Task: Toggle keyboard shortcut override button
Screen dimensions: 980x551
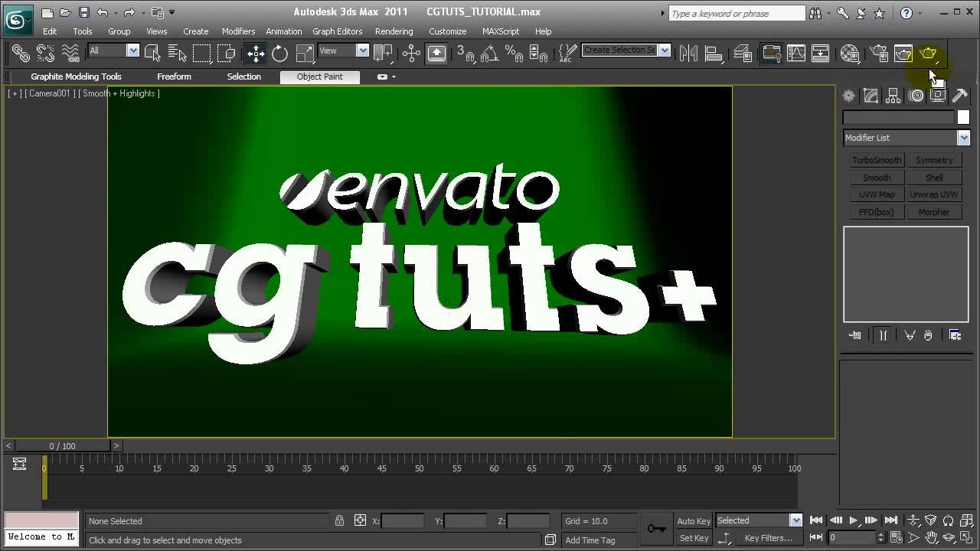Action: (x=436, y=53)
